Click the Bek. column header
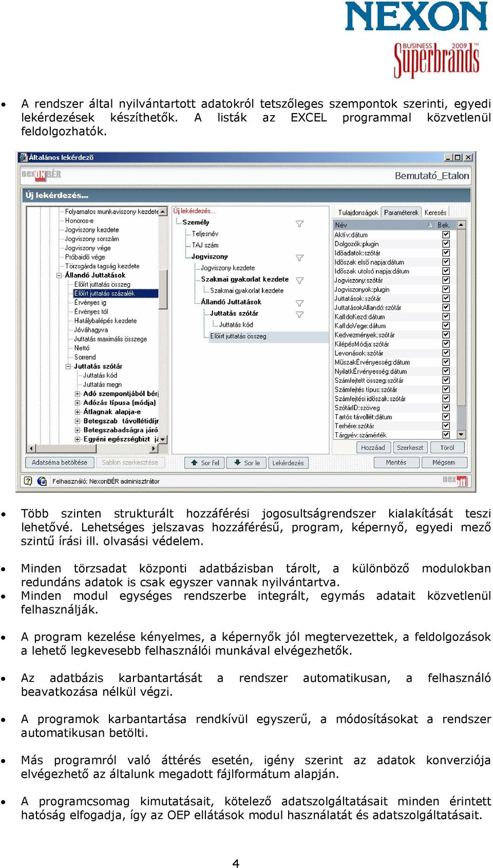The height and width of the screenshot is (868, 493). [x=444, y=225]
